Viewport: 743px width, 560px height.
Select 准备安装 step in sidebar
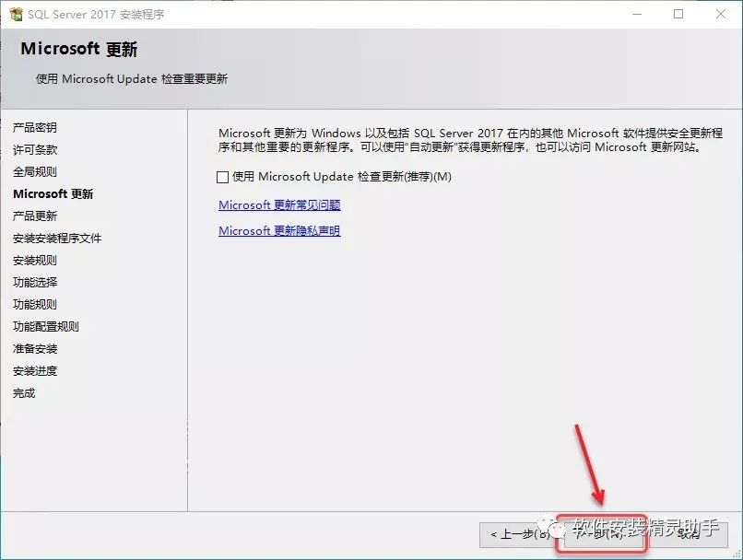click(35, 349)
